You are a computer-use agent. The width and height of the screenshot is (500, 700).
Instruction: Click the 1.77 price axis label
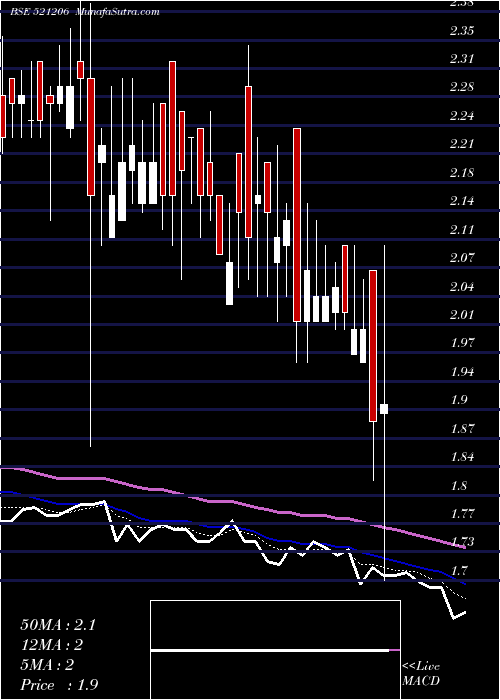[x=462, y=513]
